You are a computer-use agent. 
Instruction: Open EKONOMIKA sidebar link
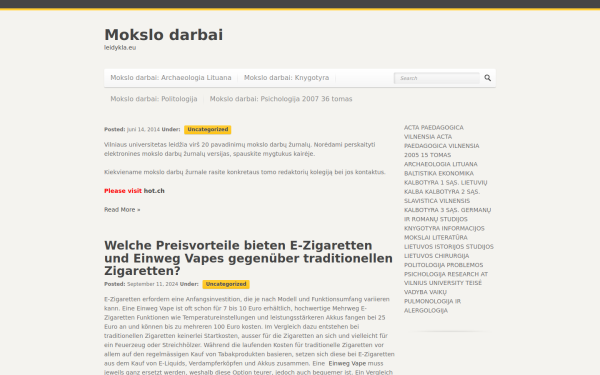[455, 173]
